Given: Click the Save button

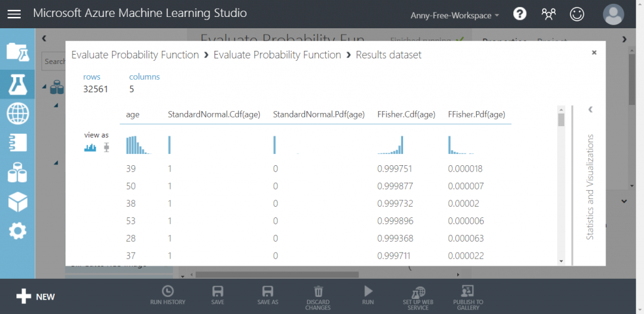Looking at the screenshot, I should (218, 296).
